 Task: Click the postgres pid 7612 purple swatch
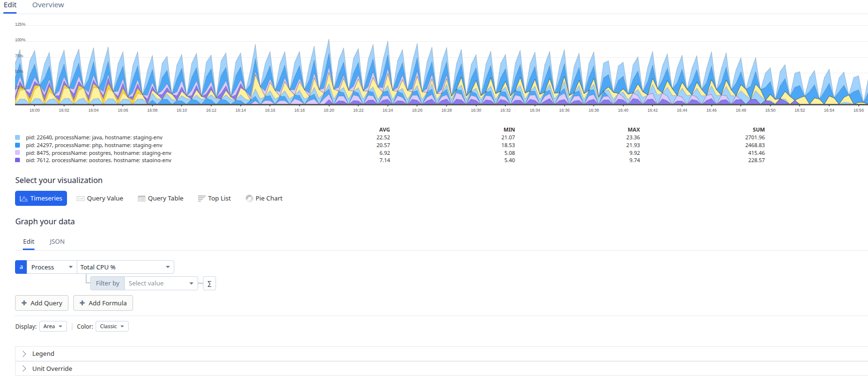(17, 160)
